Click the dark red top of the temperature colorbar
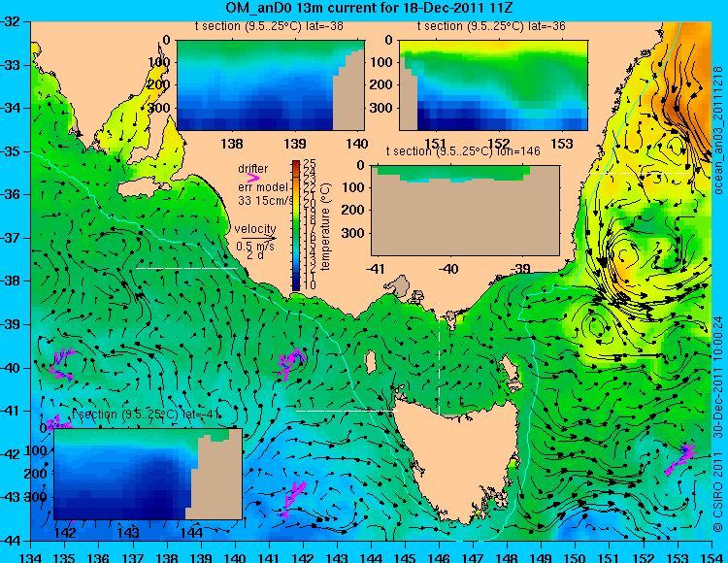 (x=296, y=165)
